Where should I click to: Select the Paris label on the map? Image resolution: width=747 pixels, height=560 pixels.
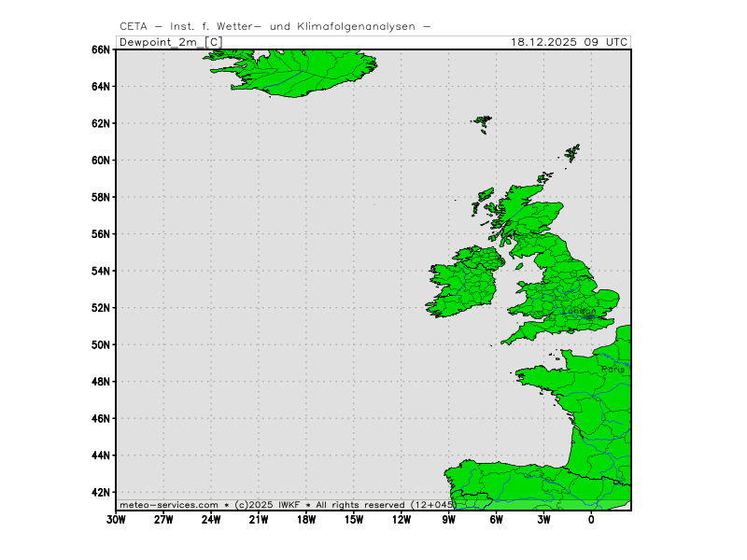(613, 370)
